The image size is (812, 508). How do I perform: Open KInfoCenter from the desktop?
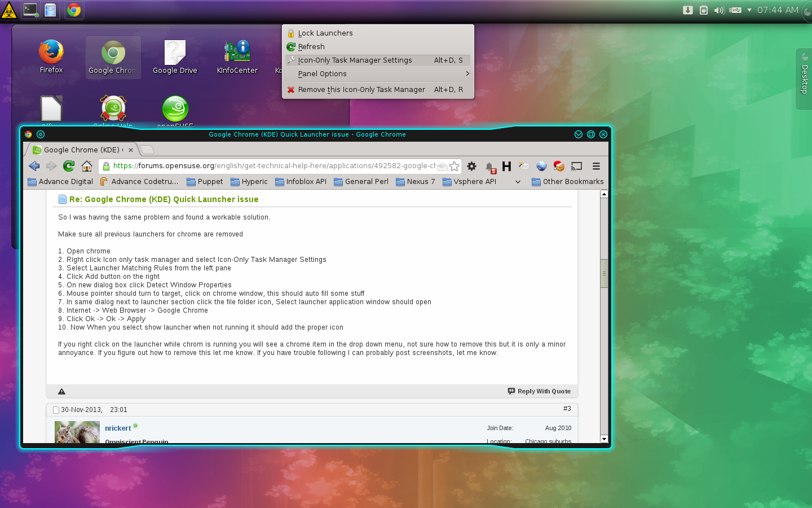pos(237,57)
